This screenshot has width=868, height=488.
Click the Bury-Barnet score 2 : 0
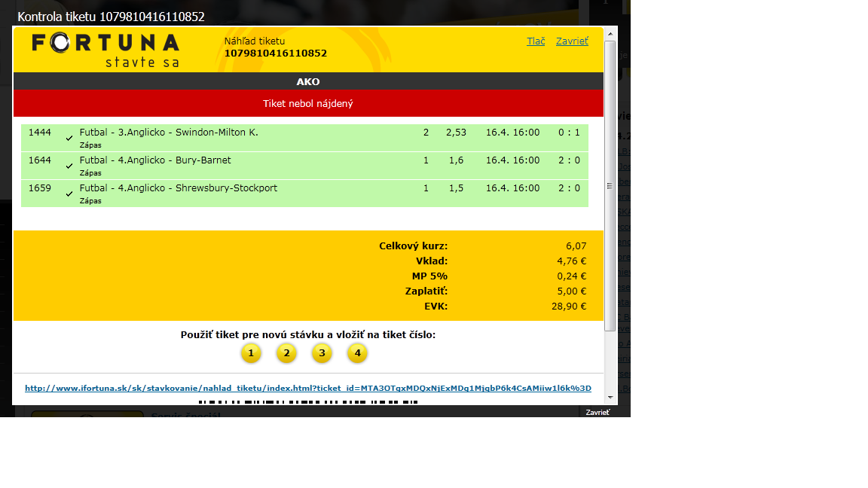pyautogui.click(x=569, y=160)
